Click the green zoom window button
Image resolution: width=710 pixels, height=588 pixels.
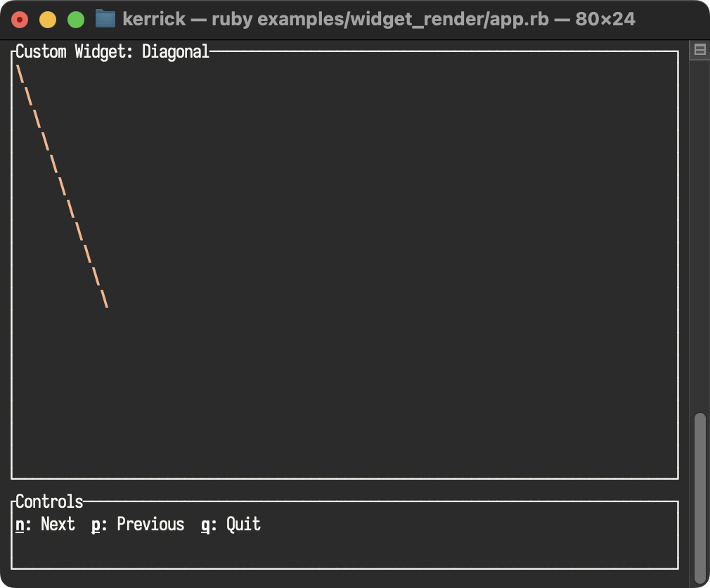pos(76,20)
